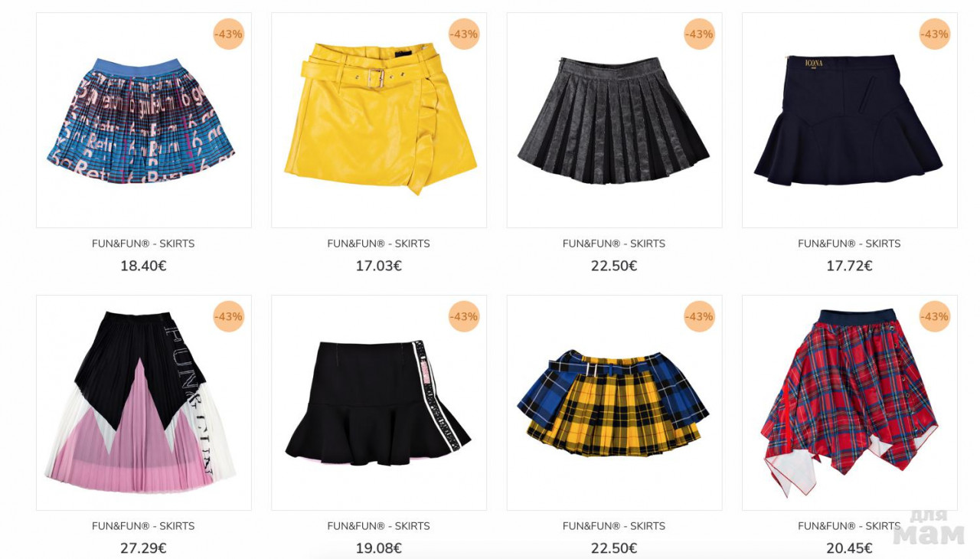Open the navy ICONA flared skirt image
Screen dimensions: 980x559
(850, 120)
